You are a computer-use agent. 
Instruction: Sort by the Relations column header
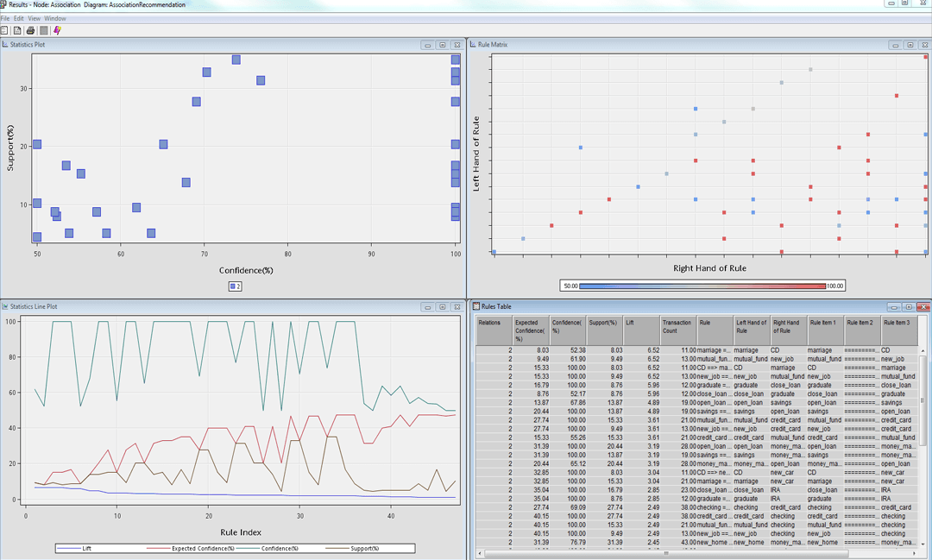click(494, 330)
